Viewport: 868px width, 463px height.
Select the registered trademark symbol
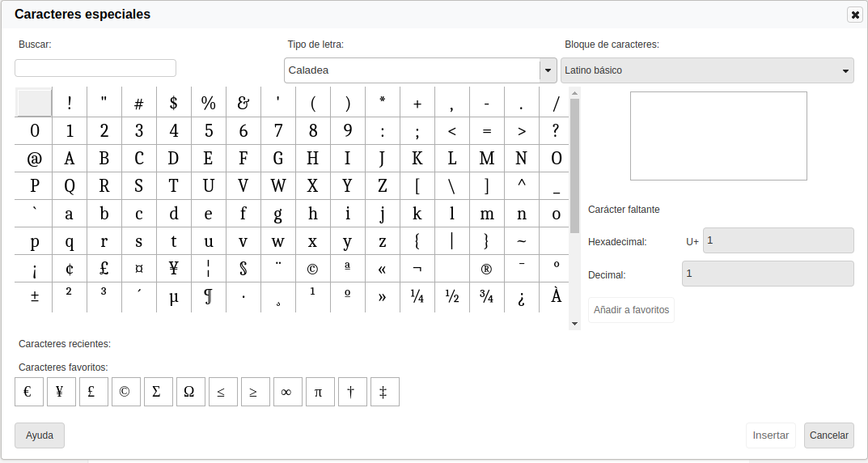(x=486, y=269)
